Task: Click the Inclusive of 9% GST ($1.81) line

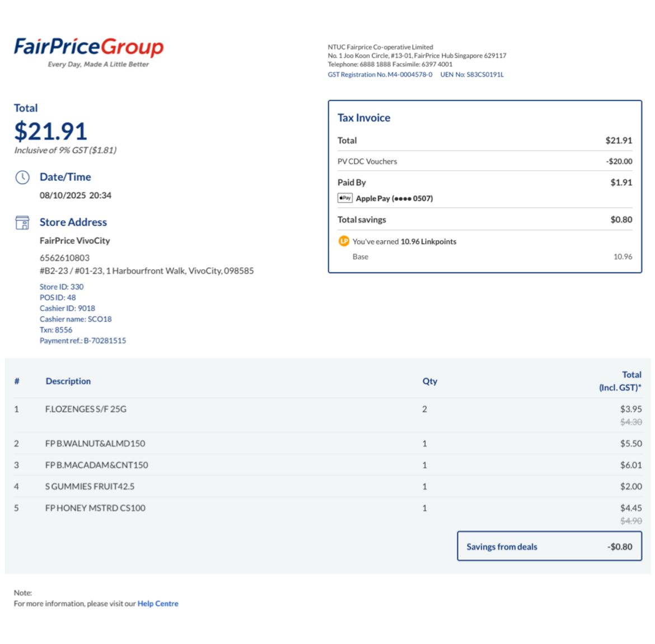Action: (65, 150)
